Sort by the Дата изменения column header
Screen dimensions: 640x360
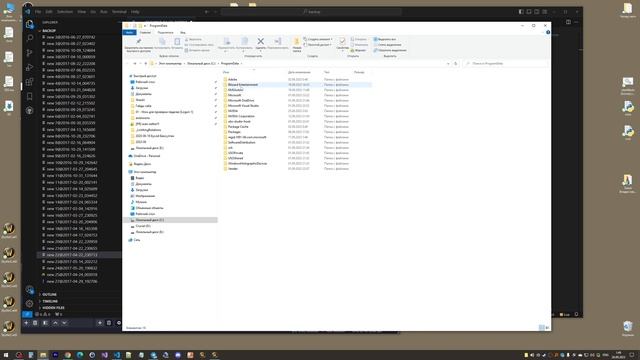(299, 72)
